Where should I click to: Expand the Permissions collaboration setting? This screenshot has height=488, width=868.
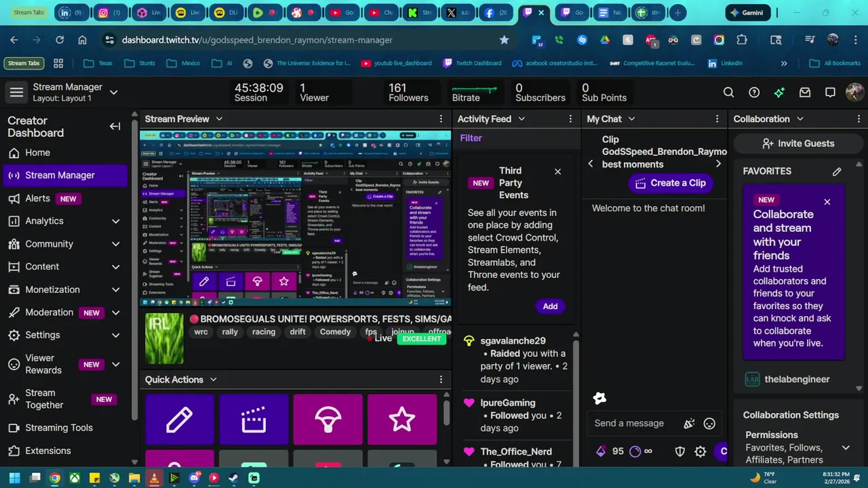[846, 447]
